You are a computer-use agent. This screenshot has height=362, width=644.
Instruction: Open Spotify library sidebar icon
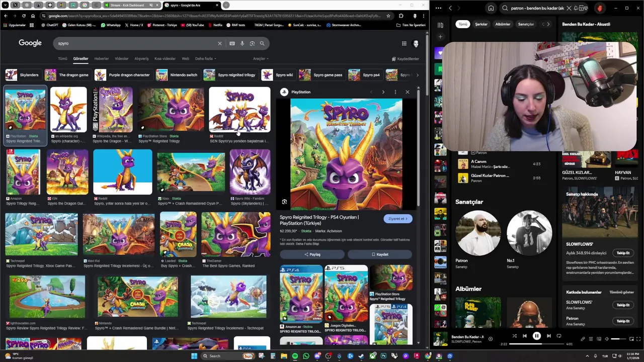click(x=440, y=25)
